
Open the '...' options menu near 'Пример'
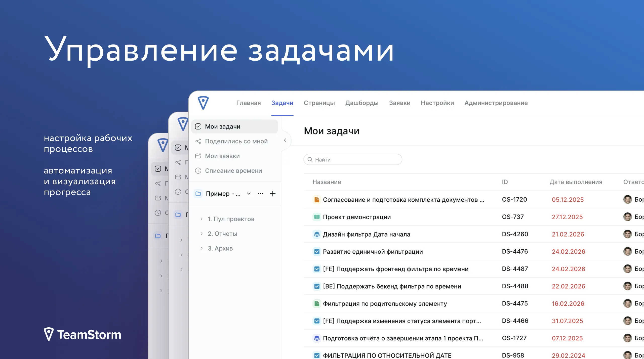tap(260, 193)
